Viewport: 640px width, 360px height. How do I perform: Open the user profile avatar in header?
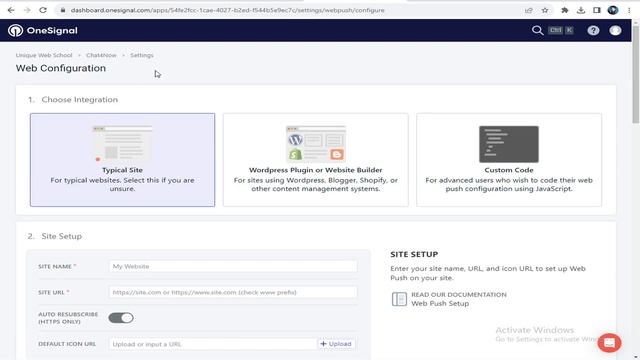click(615, 31)
